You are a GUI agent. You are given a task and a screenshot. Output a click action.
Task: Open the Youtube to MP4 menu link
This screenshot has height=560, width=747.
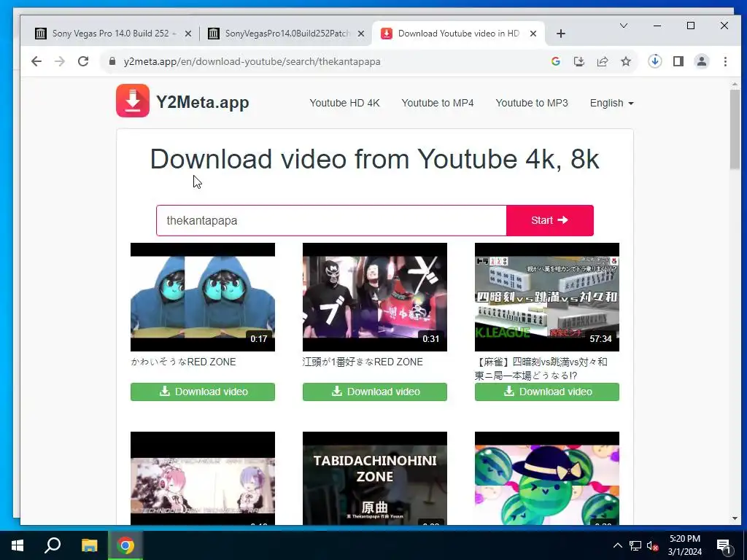pos(438,103)
